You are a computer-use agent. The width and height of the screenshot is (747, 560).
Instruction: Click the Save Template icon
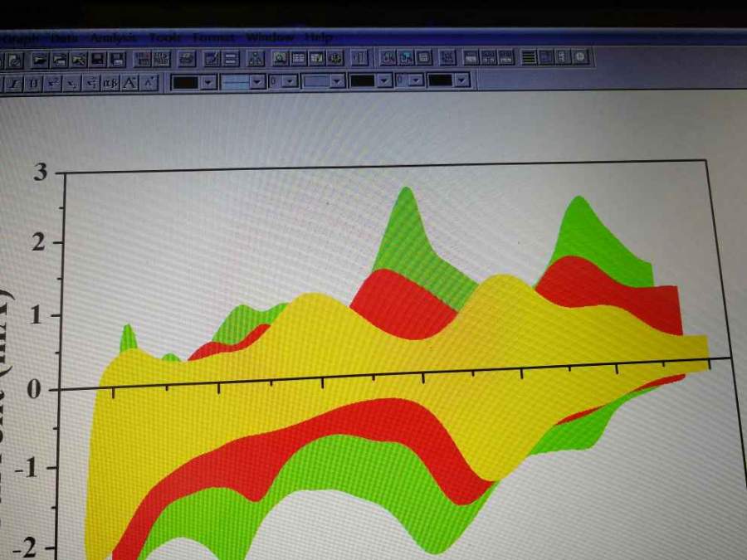pyautogui.click(x=117, y=60)
